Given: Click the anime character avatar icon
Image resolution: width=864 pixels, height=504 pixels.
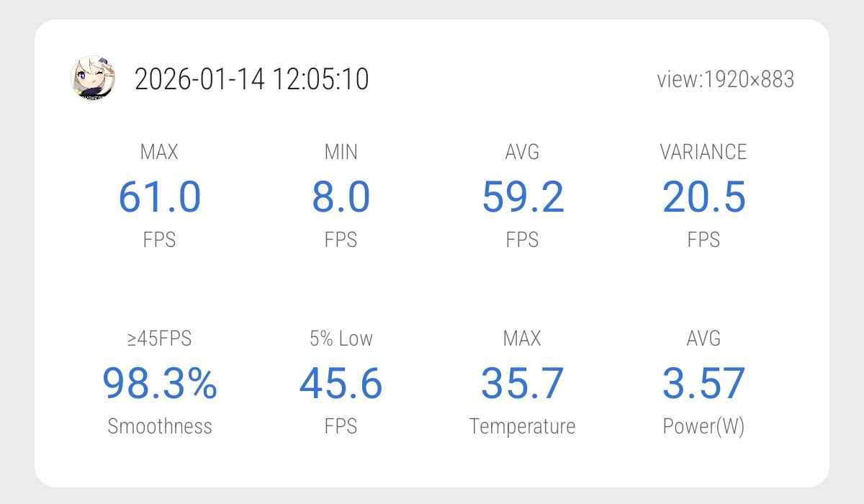Looking at the screenshot, I should [x=94, y=78].
